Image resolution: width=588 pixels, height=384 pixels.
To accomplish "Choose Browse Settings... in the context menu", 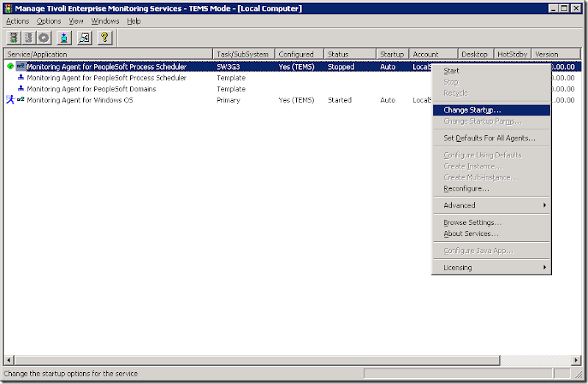I will click(491, 223).
